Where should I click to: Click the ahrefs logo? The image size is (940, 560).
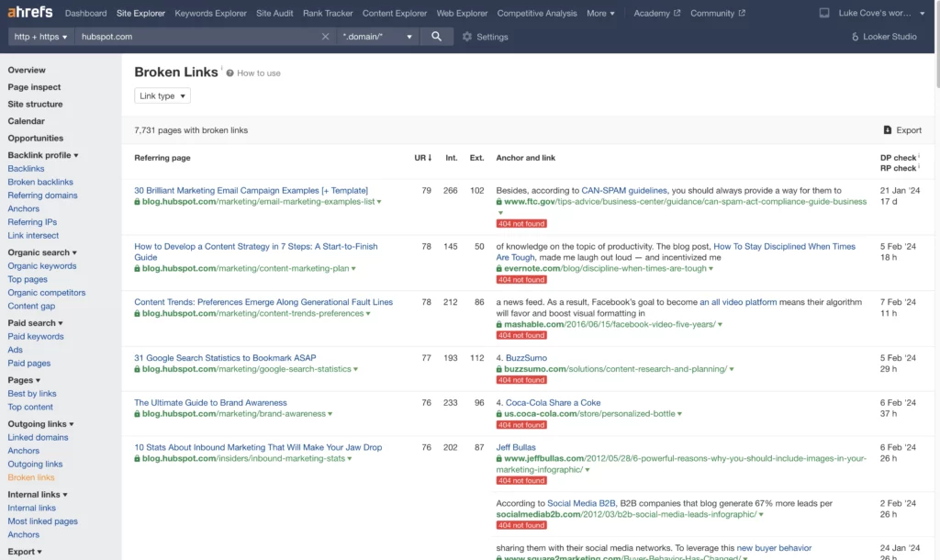pos(30,12)
